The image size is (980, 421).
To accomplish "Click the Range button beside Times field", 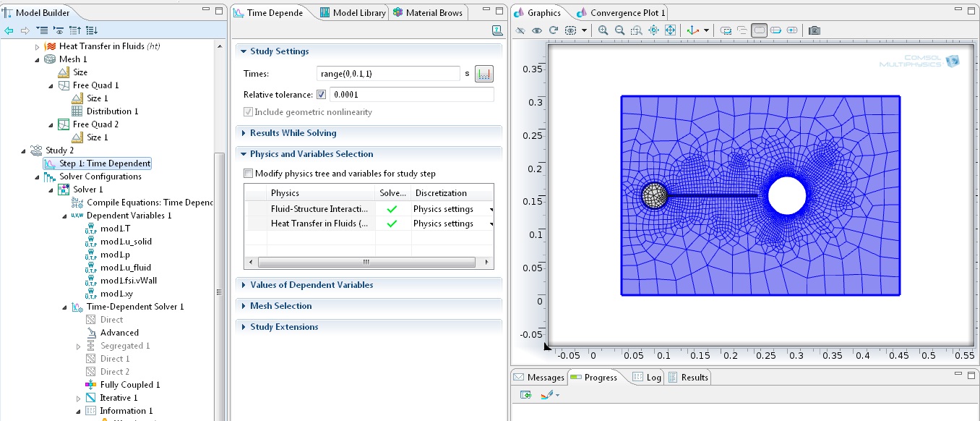I will (x=483, y=74).
